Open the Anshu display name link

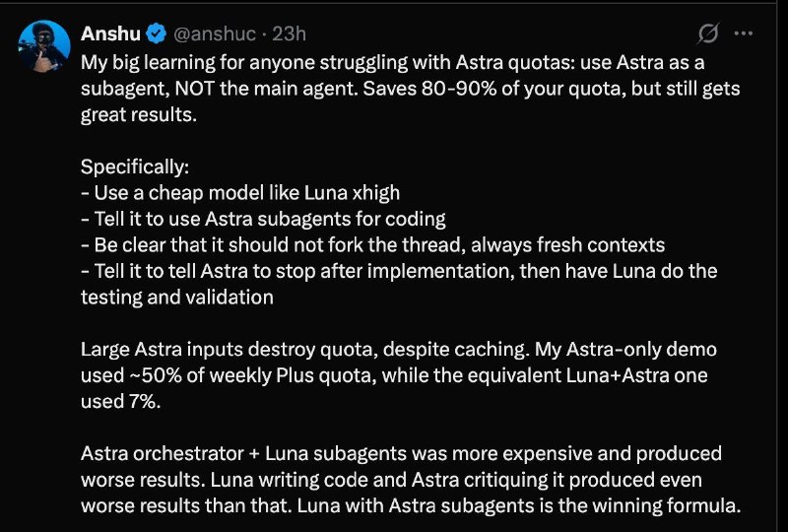110,33
